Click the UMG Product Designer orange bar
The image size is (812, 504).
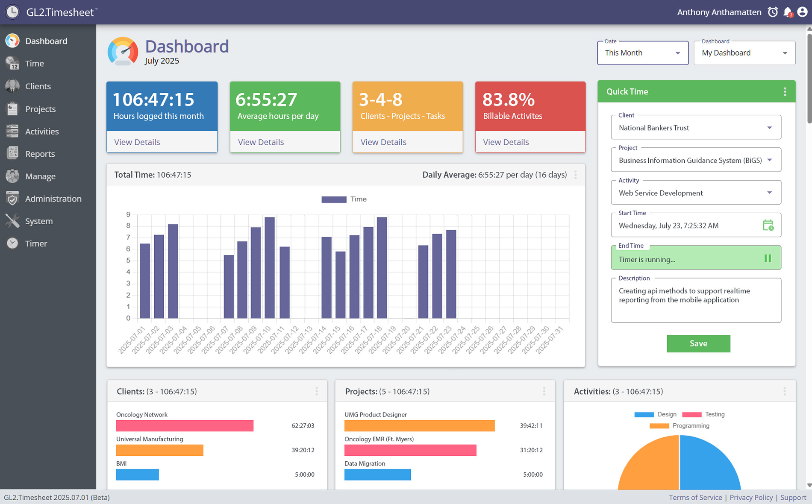click(x=420, y=426)
